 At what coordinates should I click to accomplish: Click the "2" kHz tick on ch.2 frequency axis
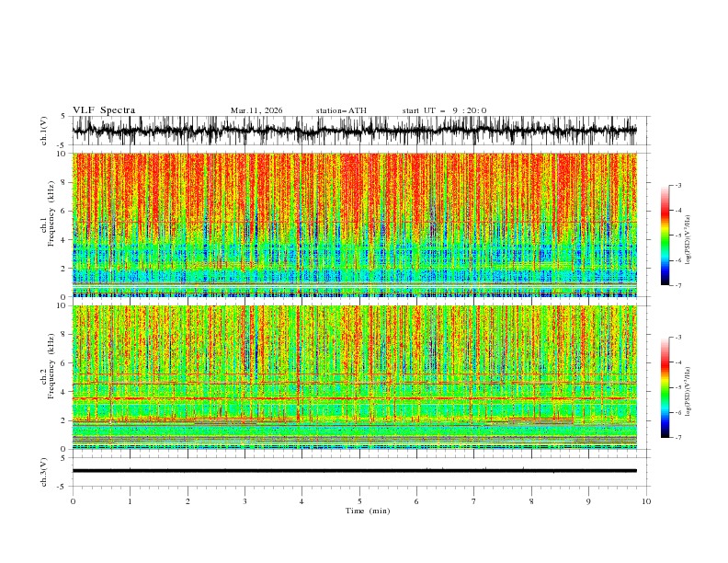[63, 420]
